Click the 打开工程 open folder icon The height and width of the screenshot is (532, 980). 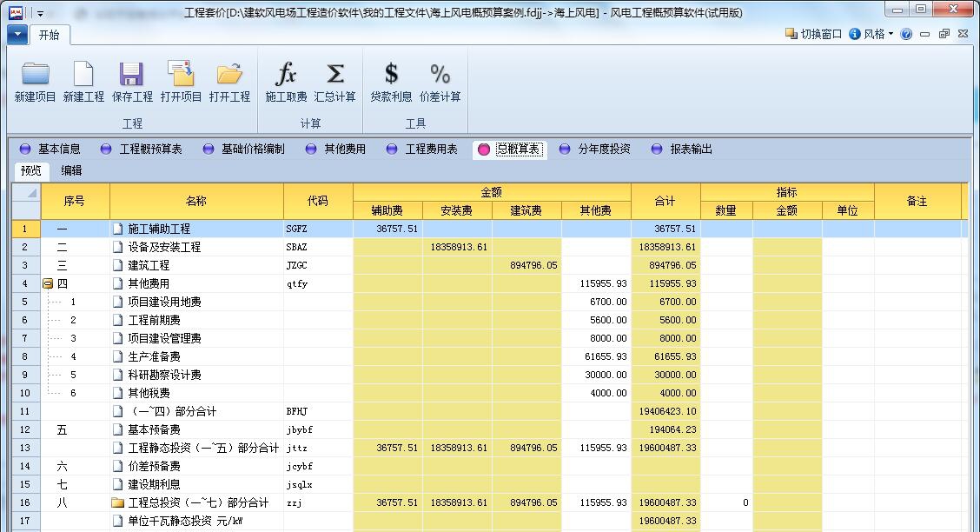[229, 75]
